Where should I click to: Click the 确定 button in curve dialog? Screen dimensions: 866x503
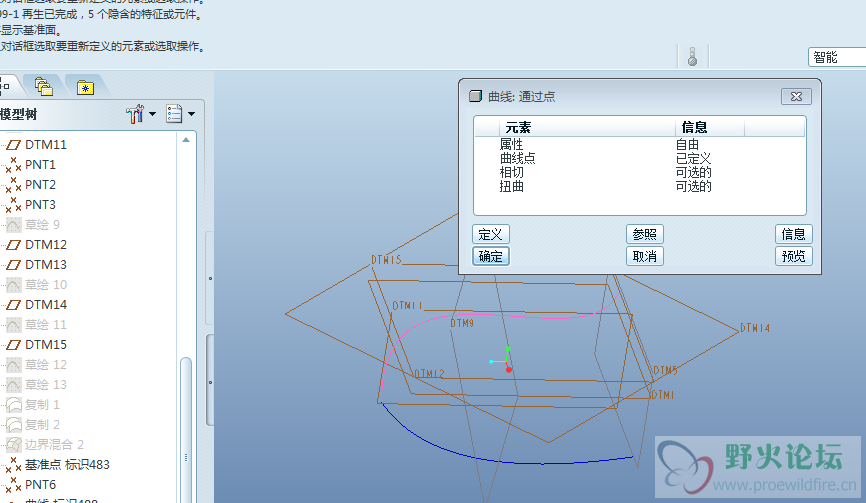491,256
